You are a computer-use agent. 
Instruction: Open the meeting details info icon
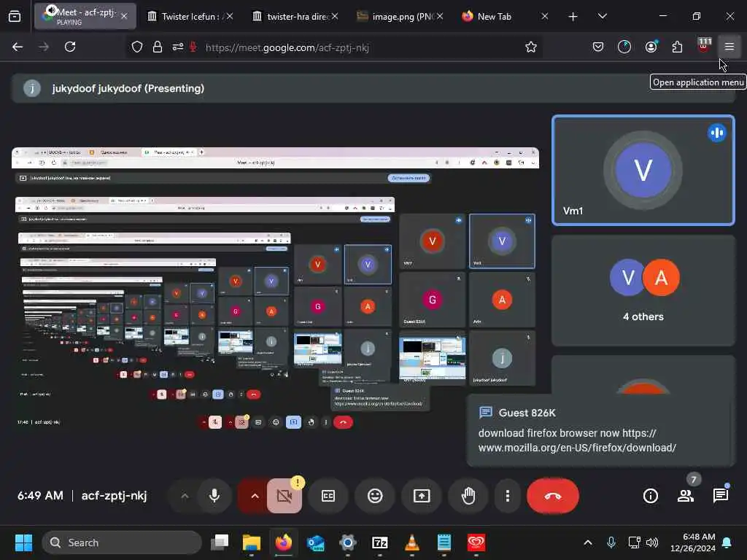point(650,496)
